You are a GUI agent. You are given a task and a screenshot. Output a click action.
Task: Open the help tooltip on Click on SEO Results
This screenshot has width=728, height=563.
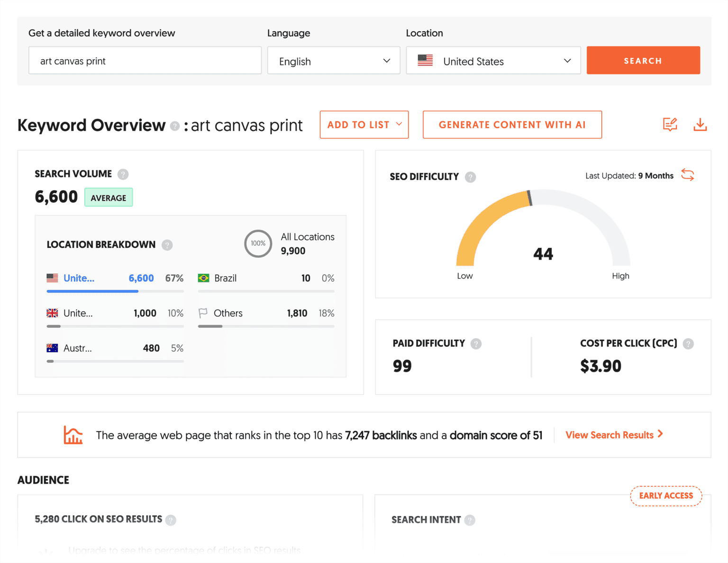click(x=171, y=519)
